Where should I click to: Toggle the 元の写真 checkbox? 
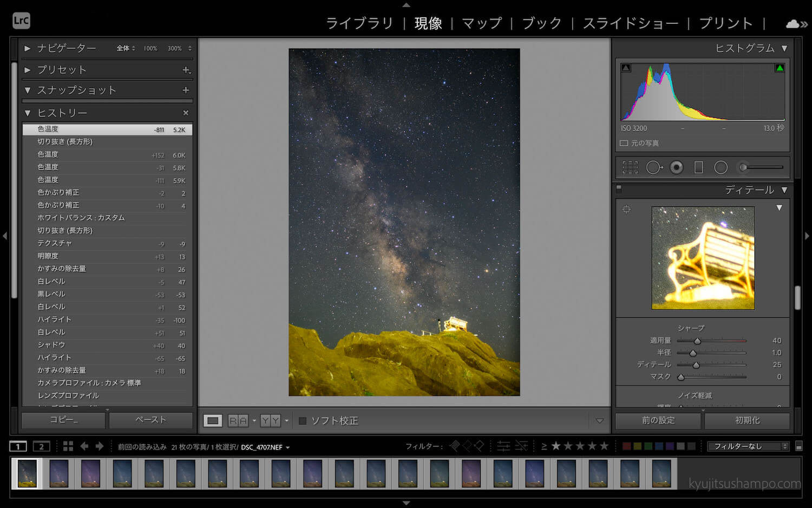tap(624, 143)
